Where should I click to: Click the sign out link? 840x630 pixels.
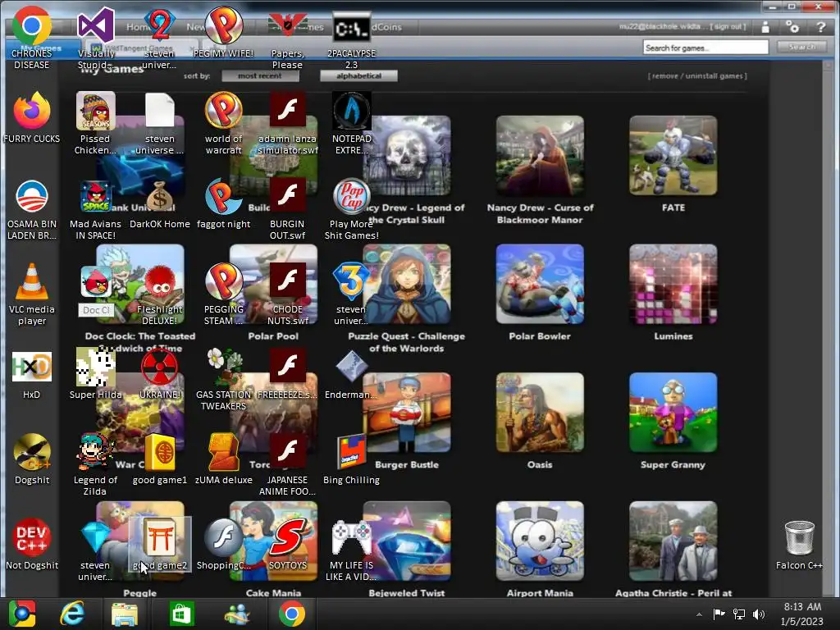[728, 27]
